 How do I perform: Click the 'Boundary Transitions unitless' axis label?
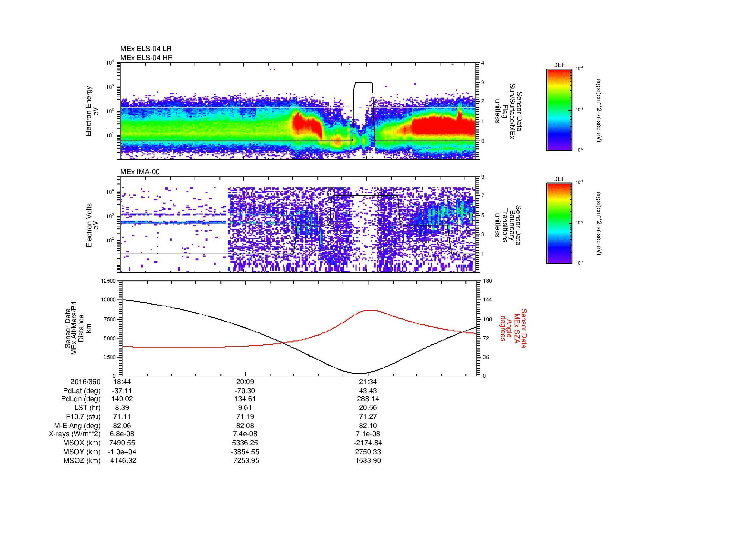coord(508,225)
